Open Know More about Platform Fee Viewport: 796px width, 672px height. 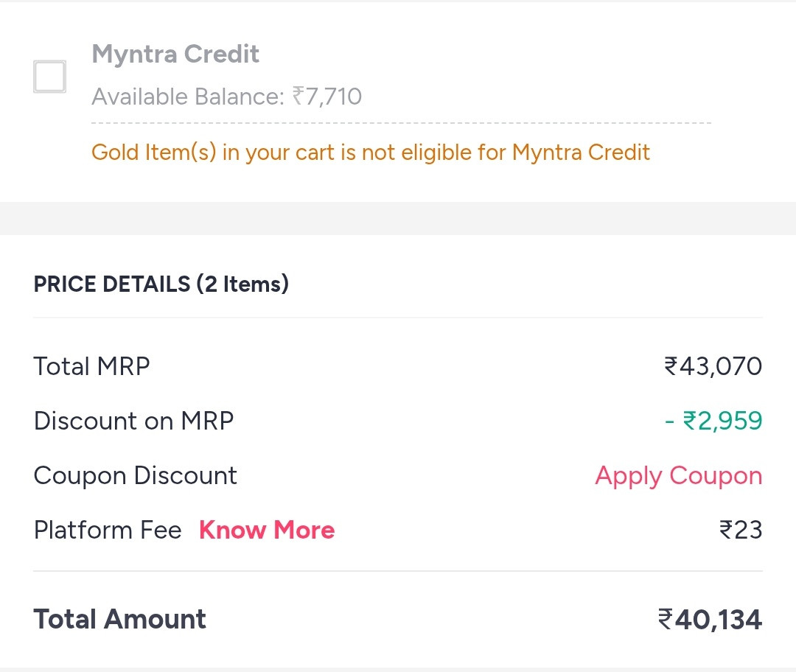click(267, 531)
